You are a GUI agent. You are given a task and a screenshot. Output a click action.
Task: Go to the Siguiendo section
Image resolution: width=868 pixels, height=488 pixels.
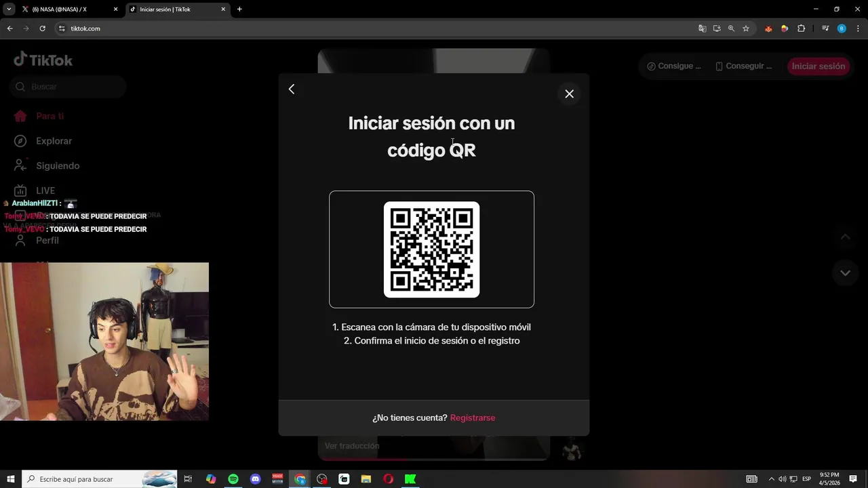tap(58, 165)
